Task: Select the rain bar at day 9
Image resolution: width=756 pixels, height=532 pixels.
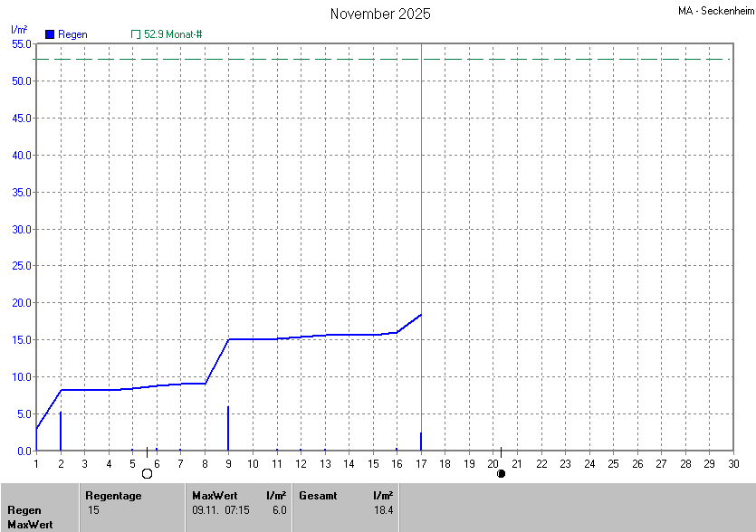Action: (x=228, y=429)
